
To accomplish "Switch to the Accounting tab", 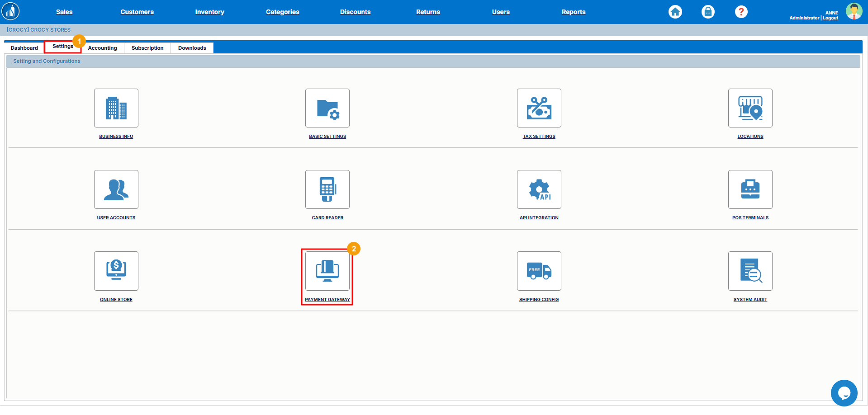I will pyautogui.click(x=103, y=48).
